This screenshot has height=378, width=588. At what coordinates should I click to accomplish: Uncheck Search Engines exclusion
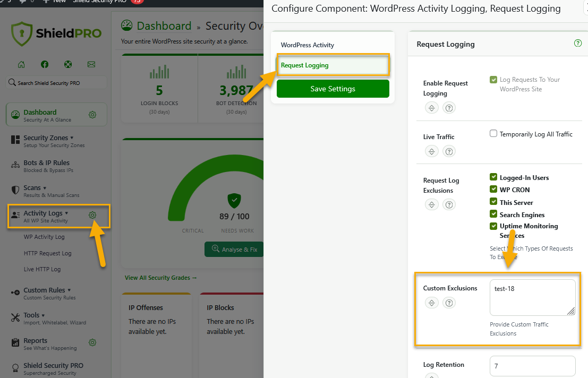click(x=493, y=214)
